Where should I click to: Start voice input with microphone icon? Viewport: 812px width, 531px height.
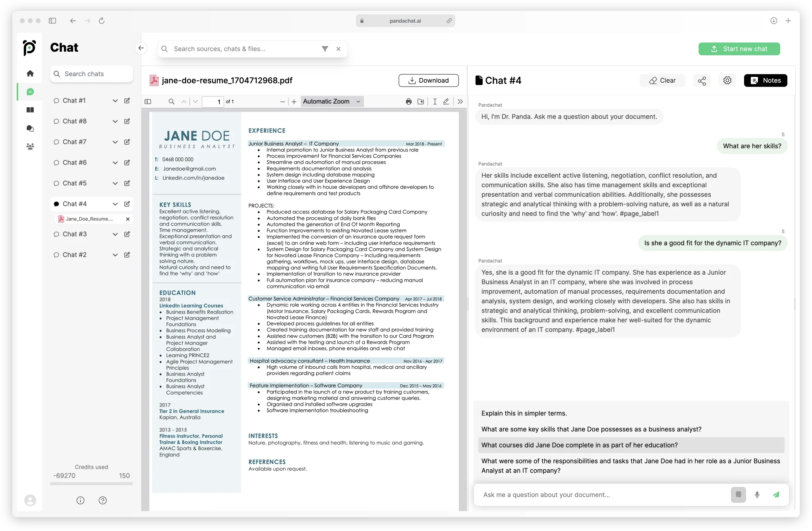(x=757, y=495)
